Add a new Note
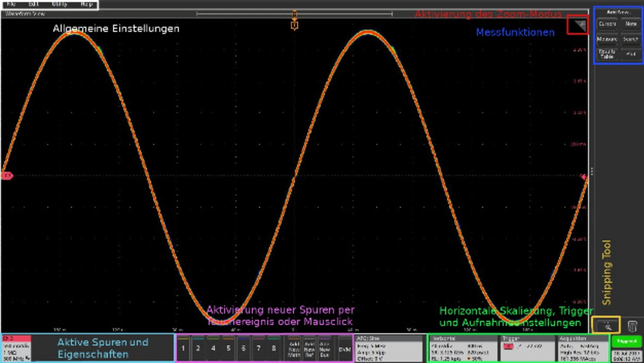 point(631,24)
